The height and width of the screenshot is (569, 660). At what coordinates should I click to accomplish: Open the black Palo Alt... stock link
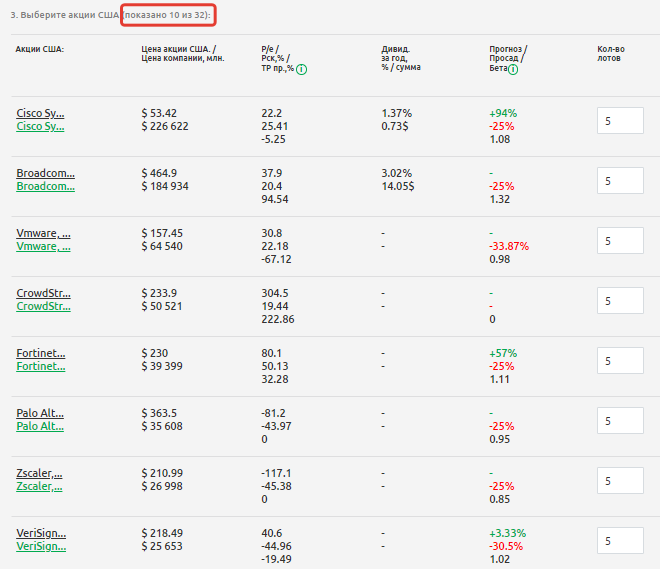[x=39, y=413]
